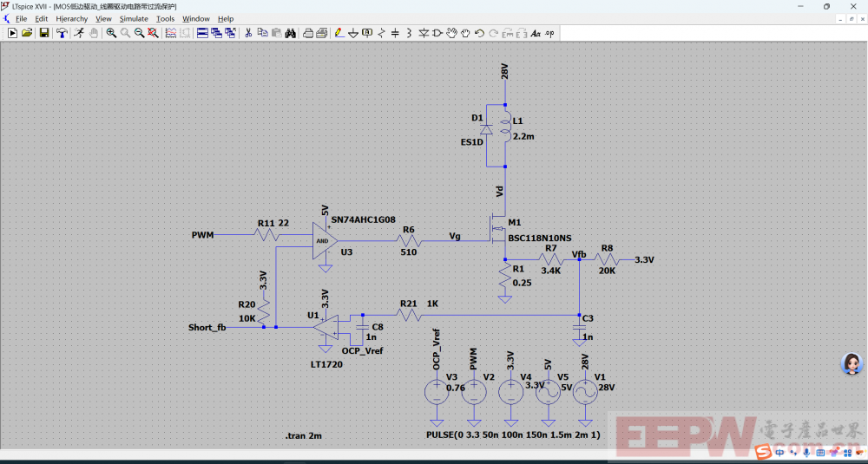This screenshot has height=464, width=868.
Task: Click the Run simulation icon
Action: [x=12, y=33]
